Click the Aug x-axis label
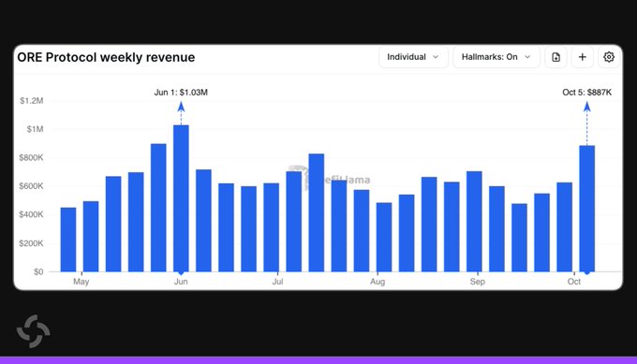Viewport: 637px width, 364px height. (x=378, y=282)
